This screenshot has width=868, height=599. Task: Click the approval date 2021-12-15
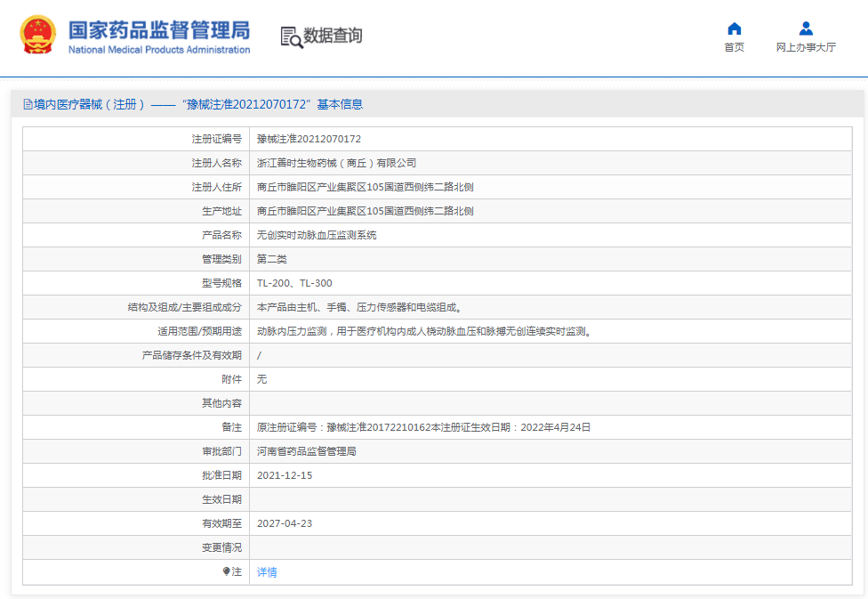285,475
